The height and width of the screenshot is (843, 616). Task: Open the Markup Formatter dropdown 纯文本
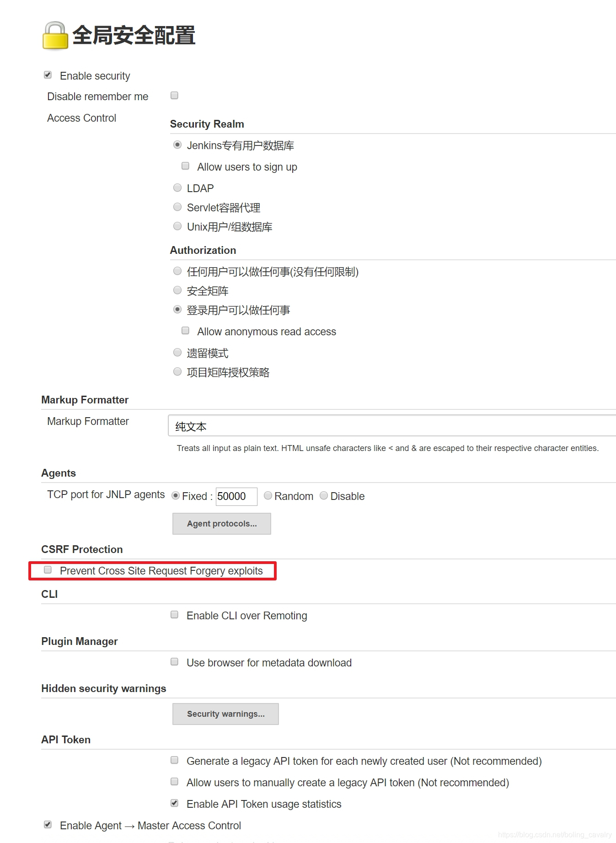(392, 426)
